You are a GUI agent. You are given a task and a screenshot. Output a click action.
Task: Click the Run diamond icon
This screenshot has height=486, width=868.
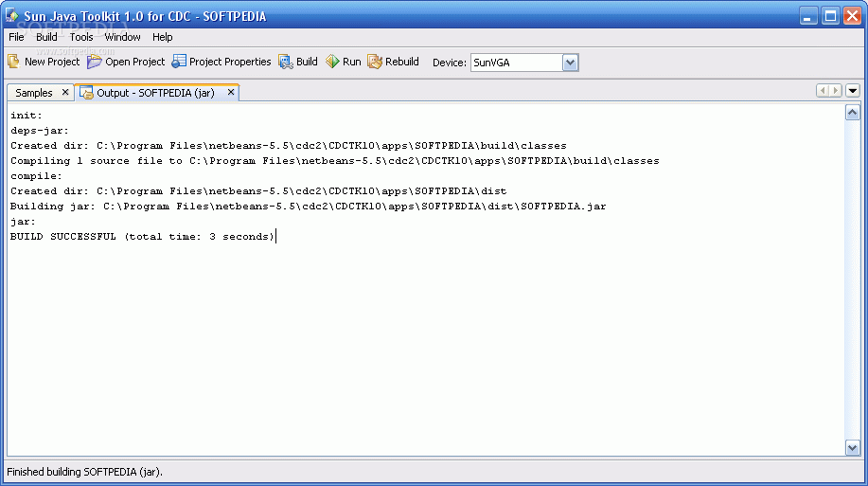[332, 62]
